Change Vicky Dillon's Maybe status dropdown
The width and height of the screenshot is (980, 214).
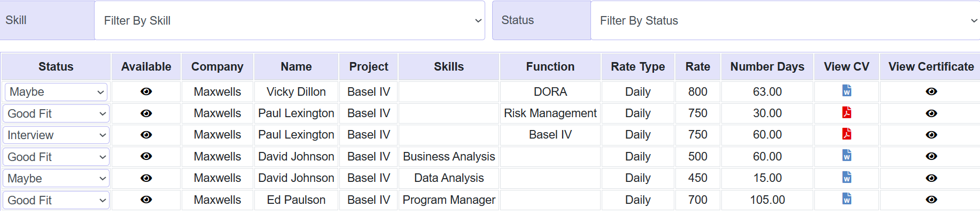56,92
